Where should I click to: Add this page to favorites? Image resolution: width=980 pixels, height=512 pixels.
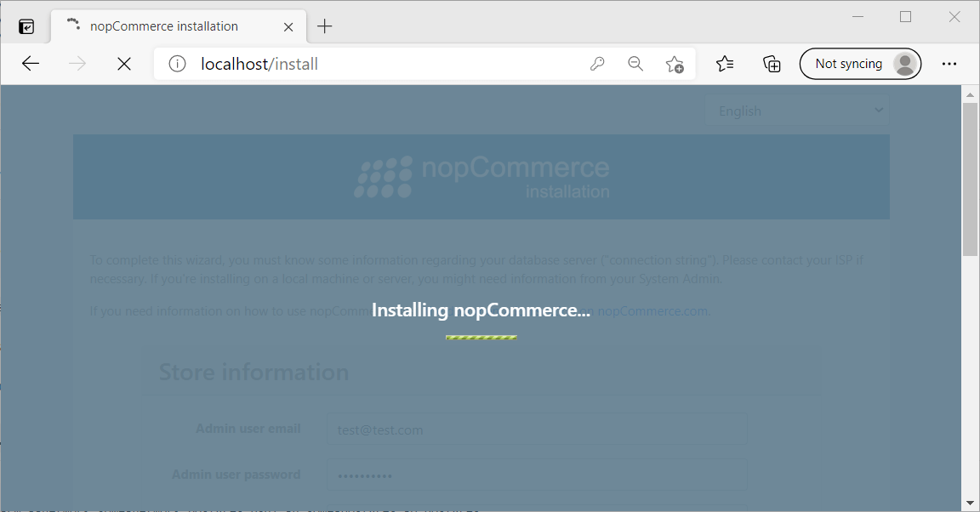click(675, 64)
